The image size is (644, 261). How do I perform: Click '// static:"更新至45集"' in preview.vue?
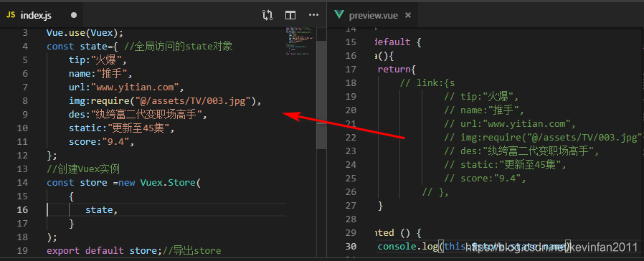(506, 165)
